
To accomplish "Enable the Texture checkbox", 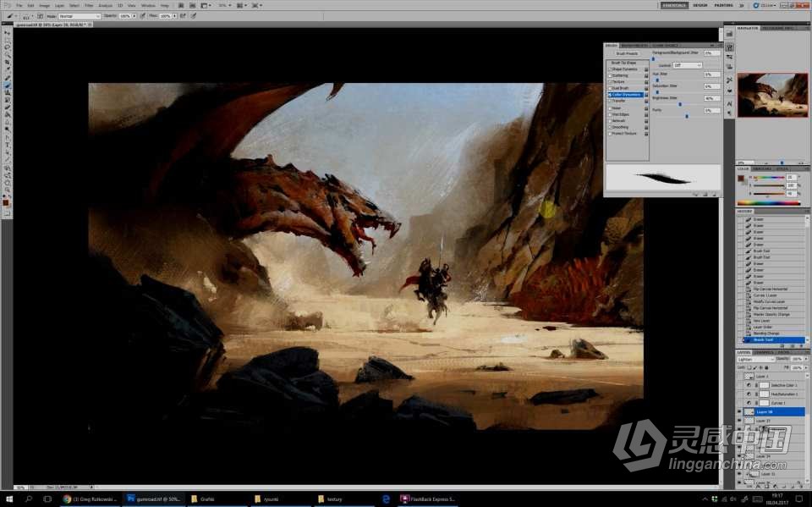I will point(610,82).
